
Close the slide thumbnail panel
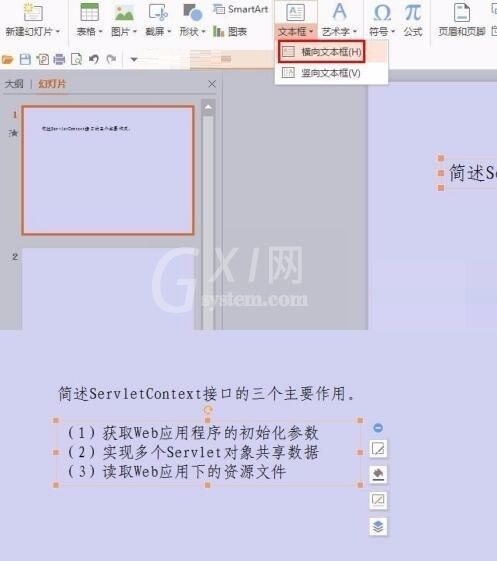click(212, 84)
